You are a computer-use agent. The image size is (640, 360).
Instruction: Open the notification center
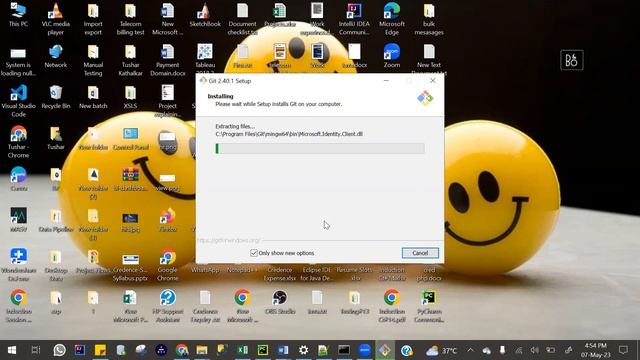(623, 350)
